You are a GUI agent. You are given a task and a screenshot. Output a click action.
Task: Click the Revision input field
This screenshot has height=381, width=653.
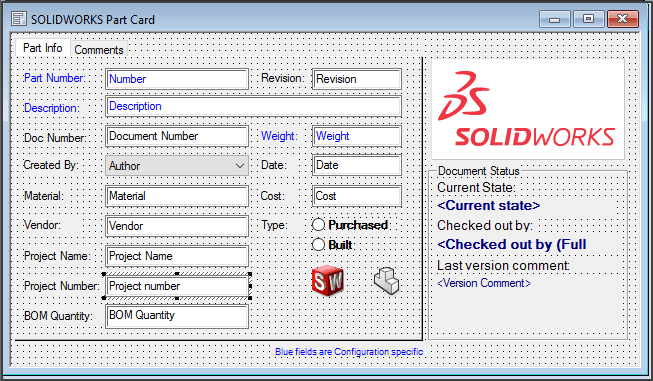(x=357, y=79)
